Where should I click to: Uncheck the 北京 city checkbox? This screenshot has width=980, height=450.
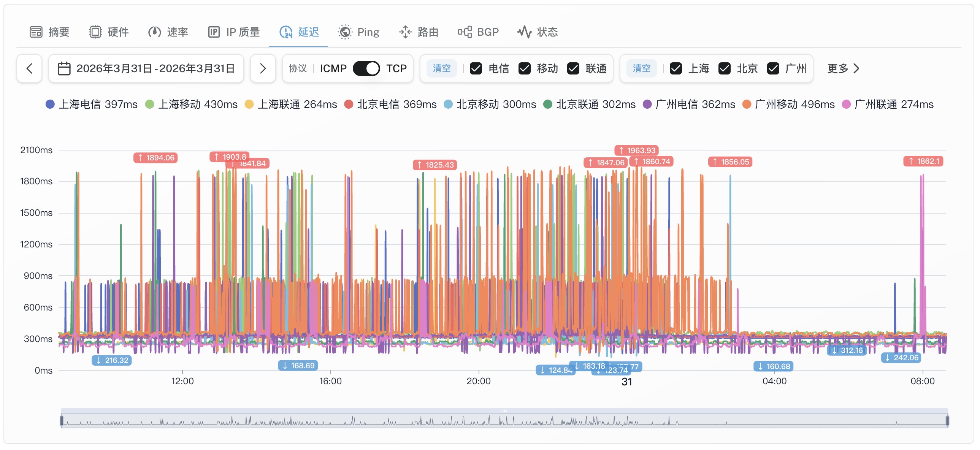(724, 68)
